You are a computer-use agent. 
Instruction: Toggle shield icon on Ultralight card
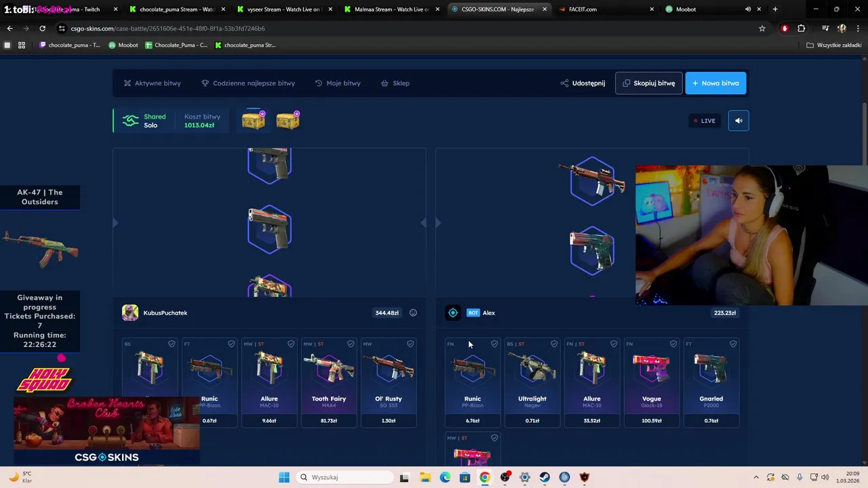tap(554, 344)
